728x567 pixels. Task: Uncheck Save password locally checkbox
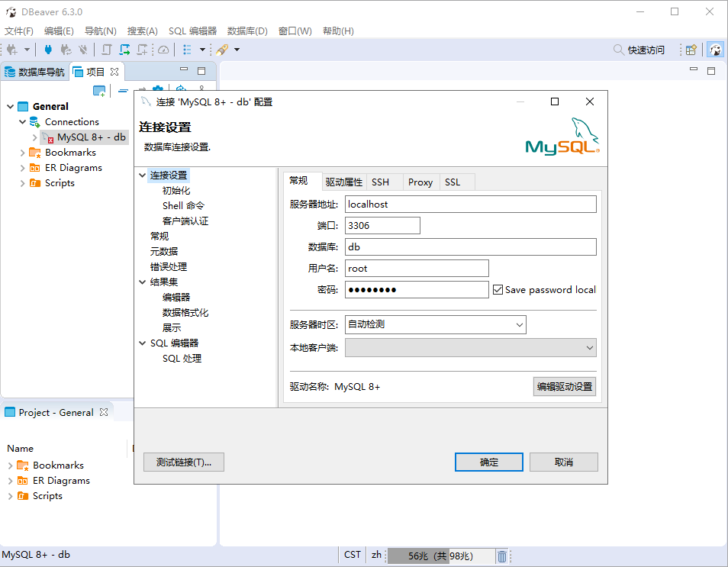click(498, 290)
